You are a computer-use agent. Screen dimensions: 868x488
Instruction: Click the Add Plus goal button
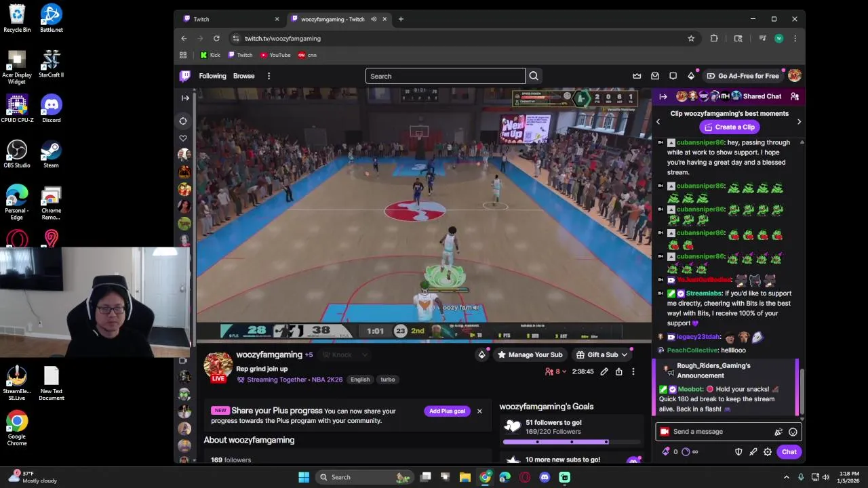pos(447,411)
